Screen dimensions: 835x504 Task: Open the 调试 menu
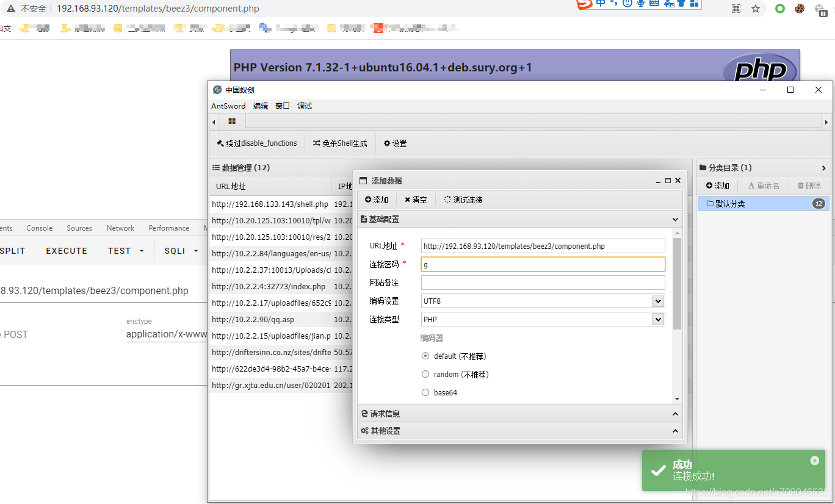pyautogui.click(x=305, y=106)
